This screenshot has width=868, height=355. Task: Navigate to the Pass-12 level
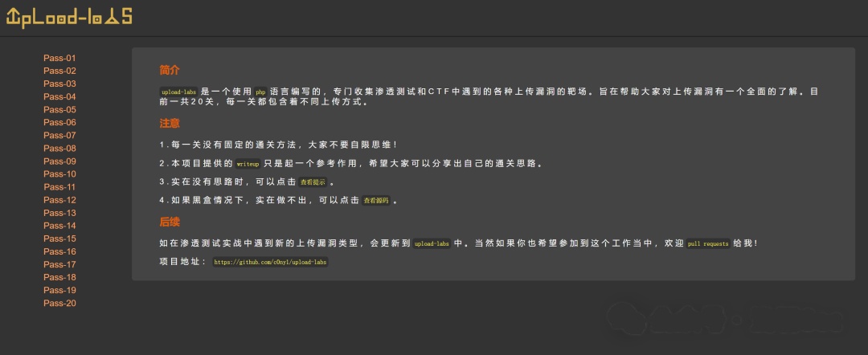(x=59, y=200)
